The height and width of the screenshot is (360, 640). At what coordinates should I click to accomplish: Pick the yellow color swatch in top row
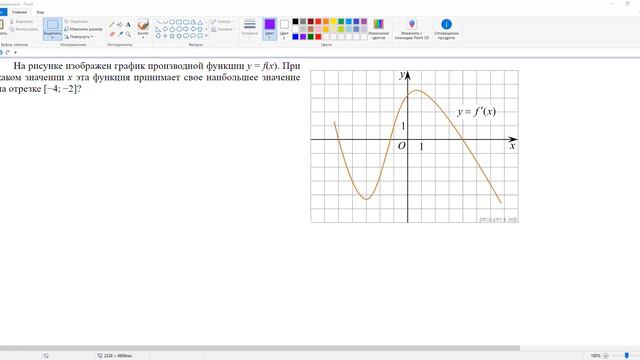click(x=333, y=21)
